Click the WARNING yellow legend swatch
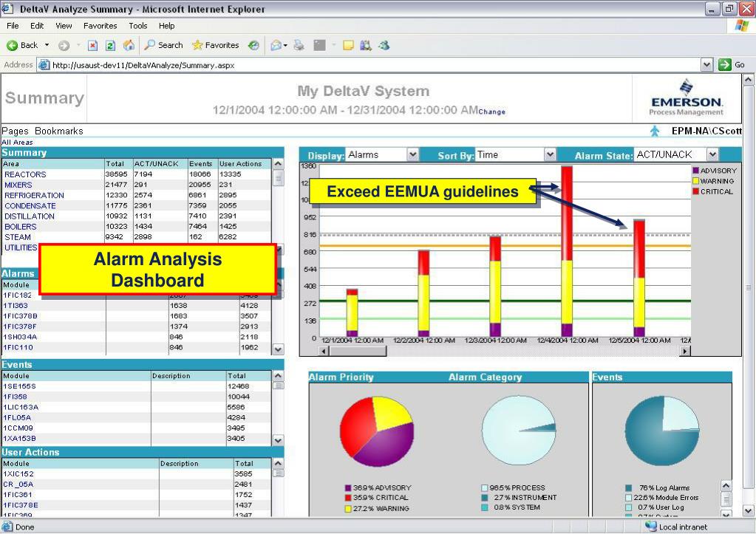This screenshot has width=756, height=534. click(x=695, y=181)
